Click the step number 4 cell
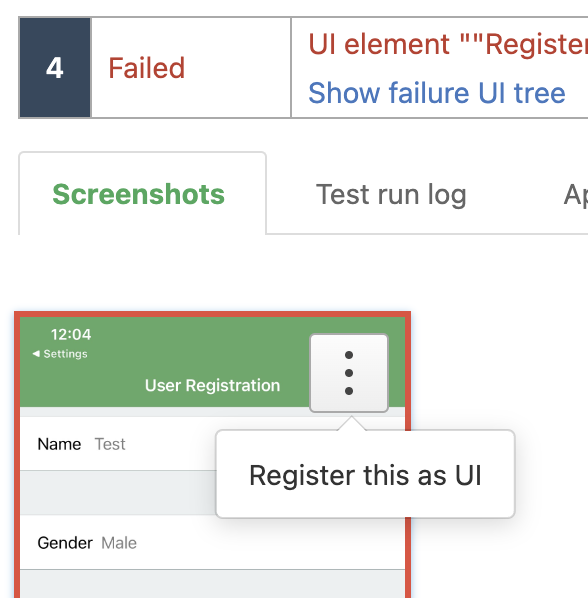This screenshot has width=588, height=598. point(55,68)
